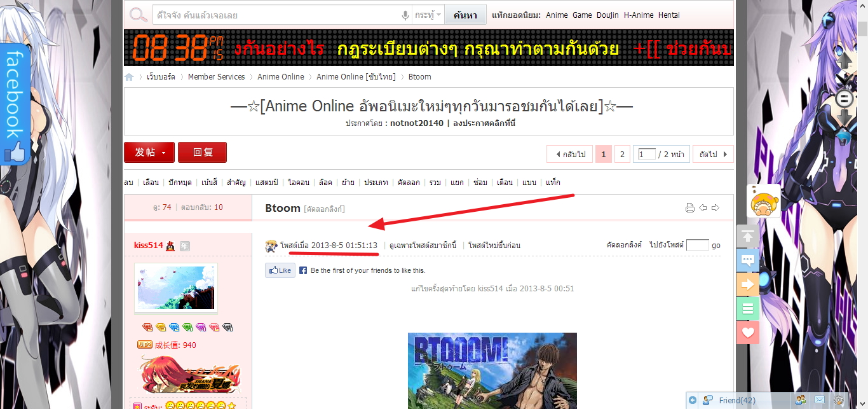Click the poster avatar icon before post date
Viewport: 868px width, 409px height.
coord(271,246)
